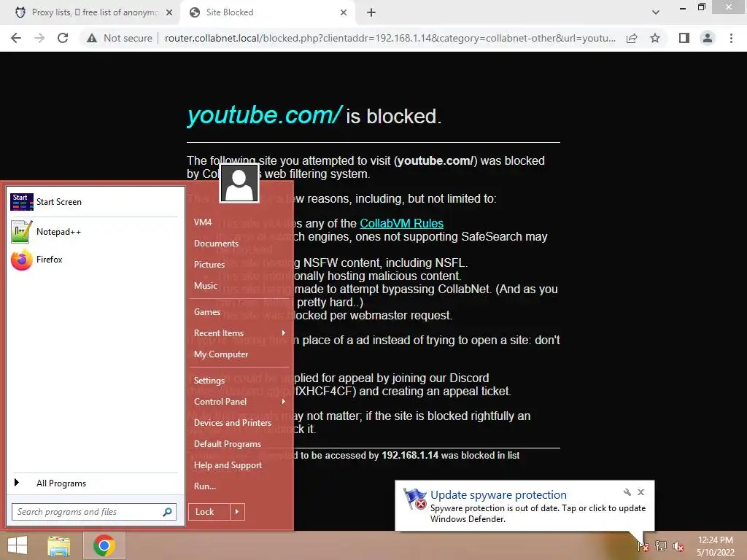Open Chrome's three-dot menu
747x560 pixels.
pyautogui.click(x=731, y=38)
